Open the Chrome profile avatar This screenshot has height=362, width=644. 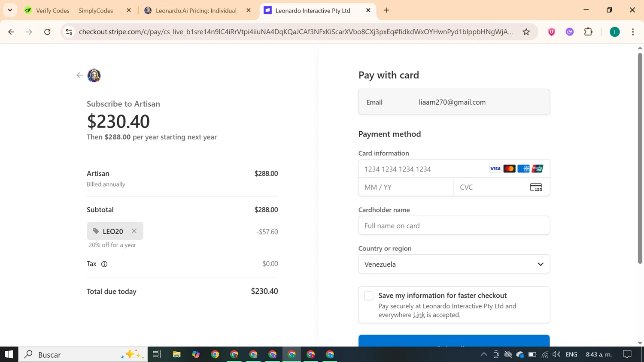coord(615,32)
